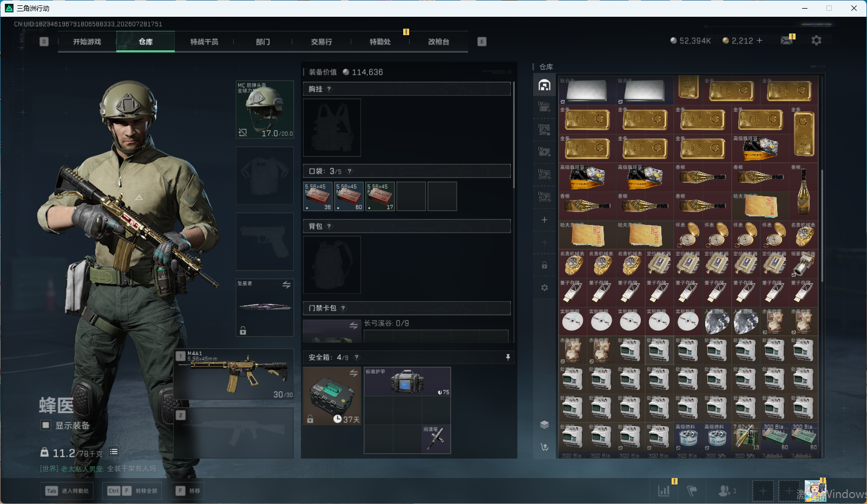The image size is (867, 504).
Task: Open the weight details list icon
Action: pyautogui.click(x=114, y=452)
